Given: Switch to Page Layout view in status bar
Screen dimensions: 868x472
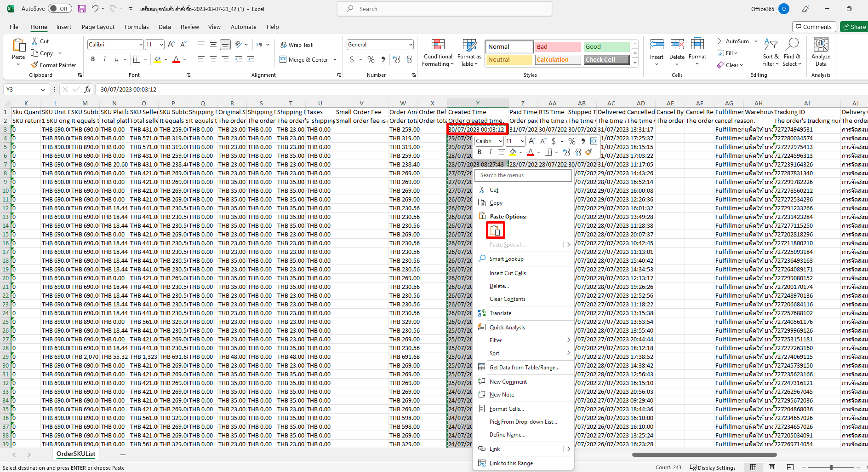Looking at the screenshot, I should pyautogui.click(x=772, y=467).
